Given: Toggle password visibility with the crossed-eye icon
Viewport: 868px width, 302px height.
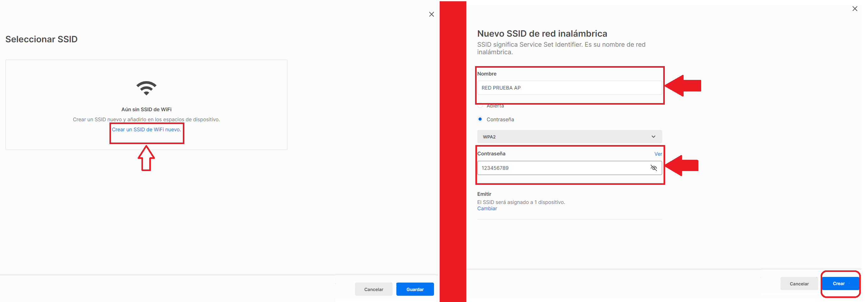Looking at the screenshot, I should (x=654, y=168).
